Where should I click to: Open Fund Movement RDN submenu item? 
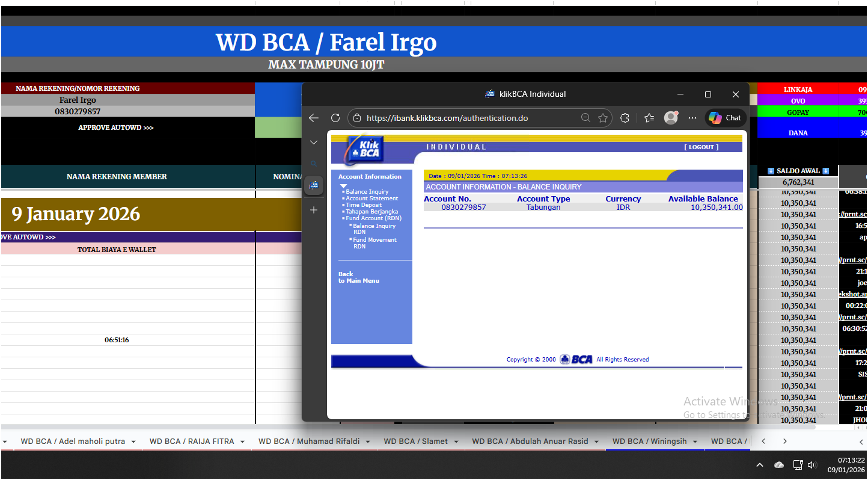pos(374,242)
